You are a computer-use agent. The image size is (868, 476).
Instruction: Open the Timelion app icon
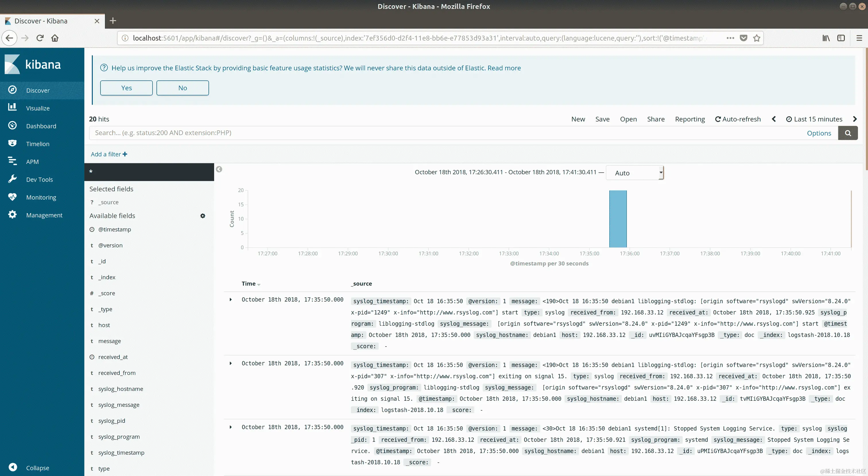click(x=12, y=143)
